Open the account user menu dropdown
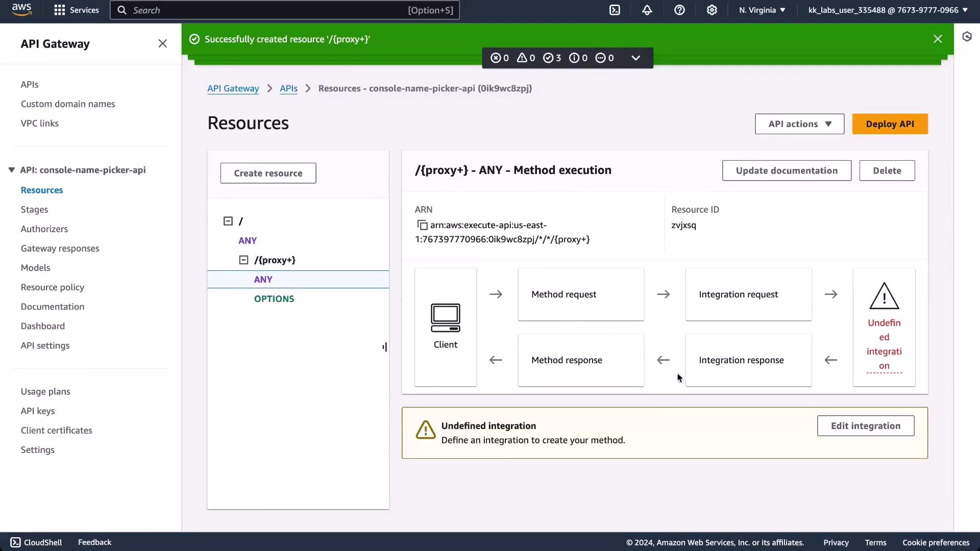Viewport: 980px width, 551px height. coord(888,10)
